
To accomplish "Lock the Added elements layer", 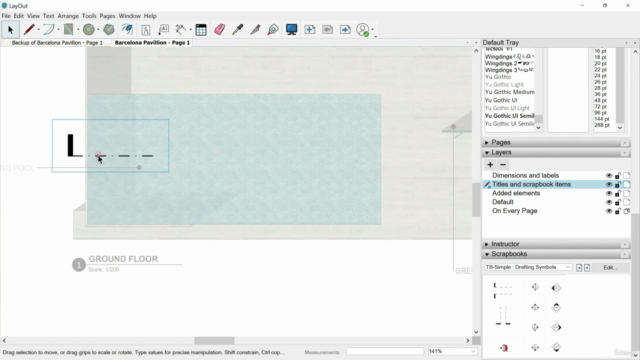I will click(618, 193).
